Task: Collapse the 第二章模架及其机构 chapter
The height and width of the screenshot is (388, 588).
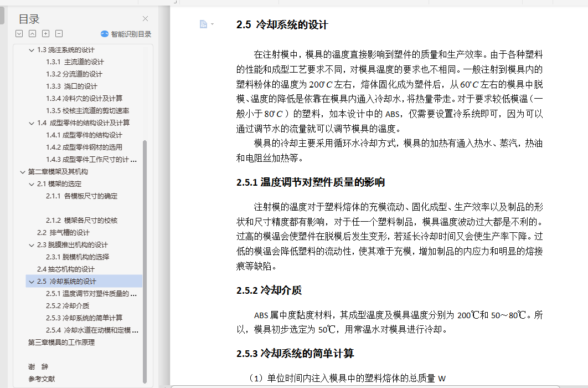Action: (x=23, y=172)
